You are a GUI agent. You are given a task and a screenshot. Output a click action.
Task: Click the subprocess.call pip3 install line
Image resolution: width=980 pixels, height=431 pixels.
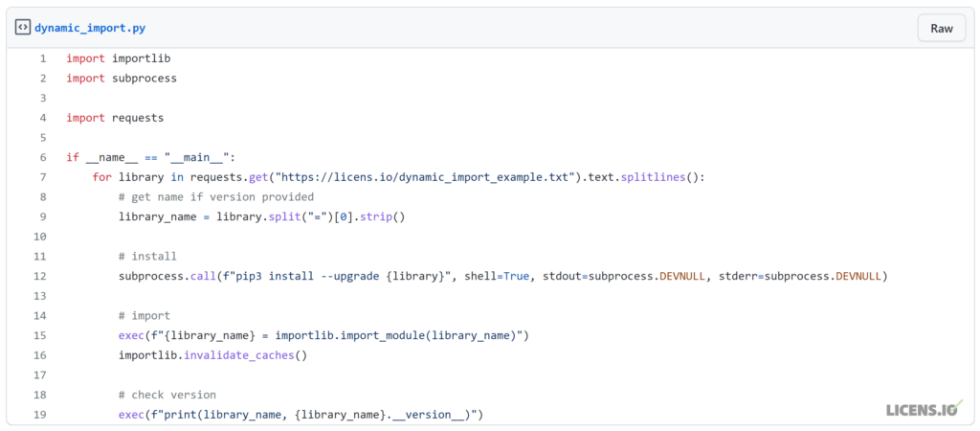click(x=503, y=276)
